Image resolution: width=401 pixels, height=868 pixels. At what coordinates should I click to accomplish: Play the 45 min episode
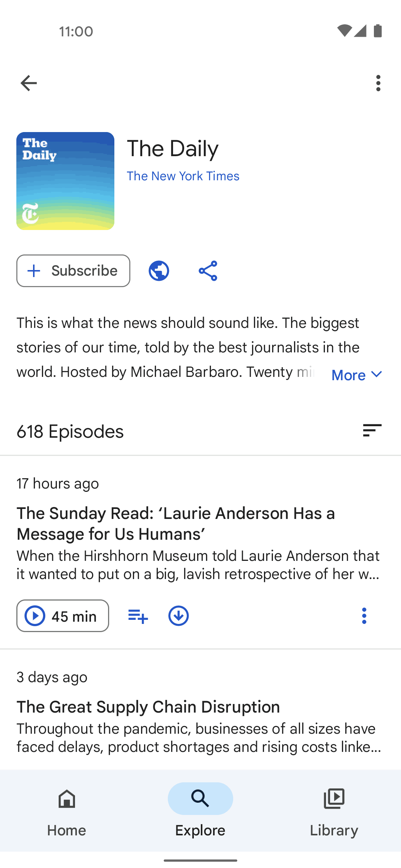[63, 616]
